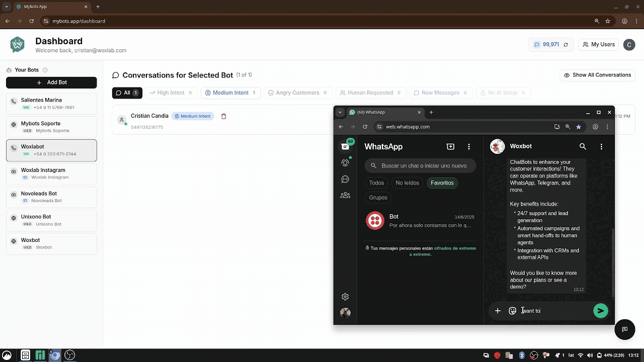Image resolution: width=644 pixels, height=362 pixels.
Task: Click Show All Conversations button
Action: (597, 75)
